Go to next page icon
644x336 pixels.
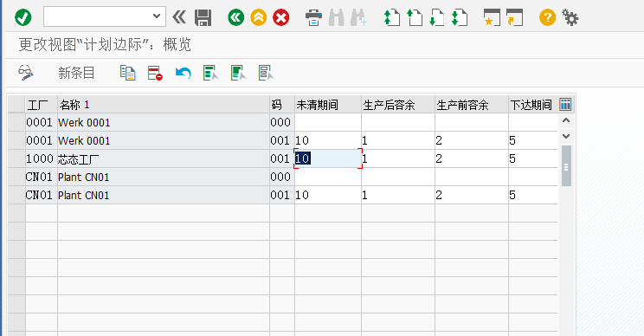[x=436, y=17]
